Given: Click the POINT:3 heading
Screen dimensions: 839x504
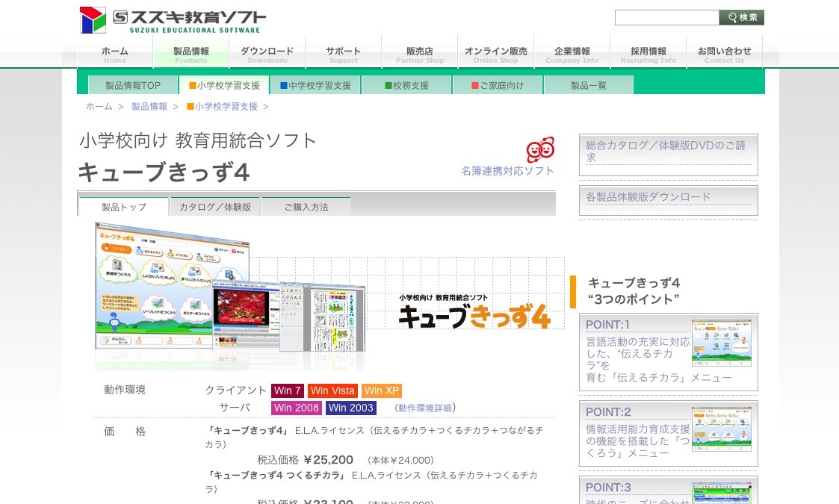Looking at the screenshot, I should [x=608, y=488].
